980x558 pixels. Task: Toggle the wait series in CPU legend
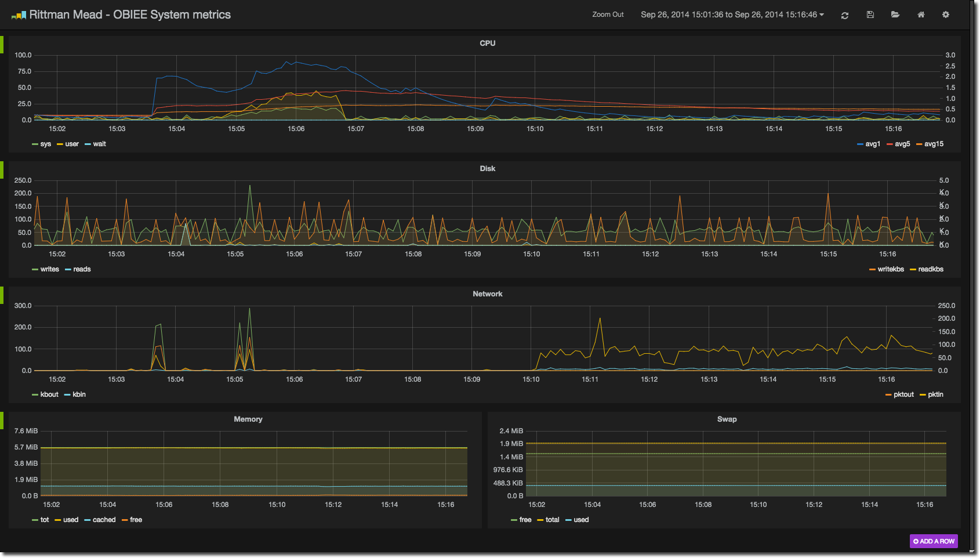(99, 144)
